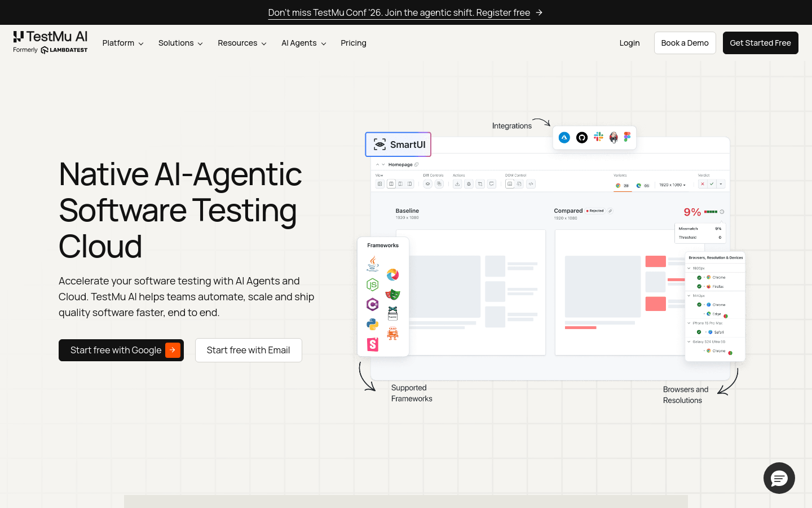Collapse the Galaxy S24 Ultra 5G group
Image resolution: width=812 pixels, height=508 pixels.
point(689,341)
